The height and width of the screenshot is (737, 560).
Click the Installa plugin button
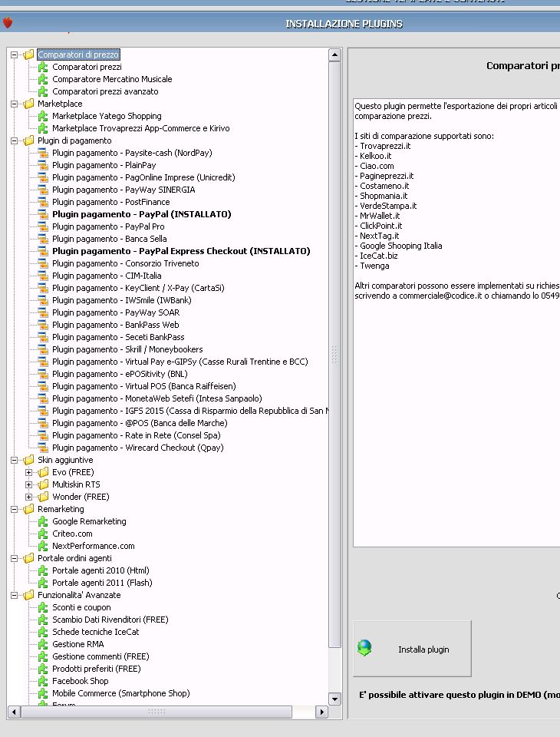(412, 649)
